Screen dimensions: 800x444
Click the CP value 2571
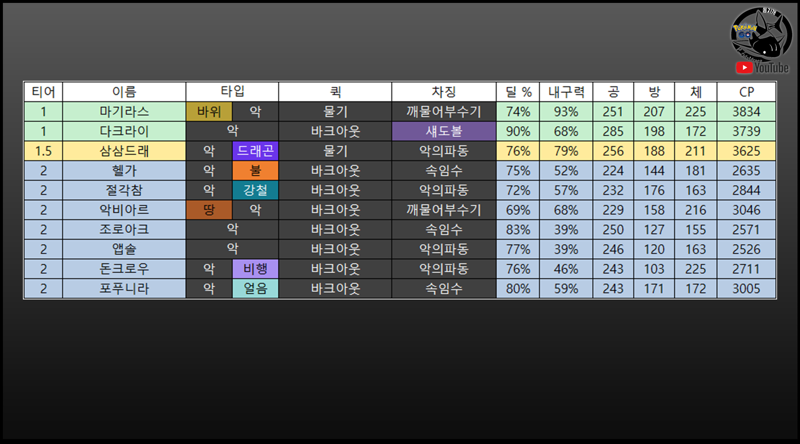coord(746,230)
